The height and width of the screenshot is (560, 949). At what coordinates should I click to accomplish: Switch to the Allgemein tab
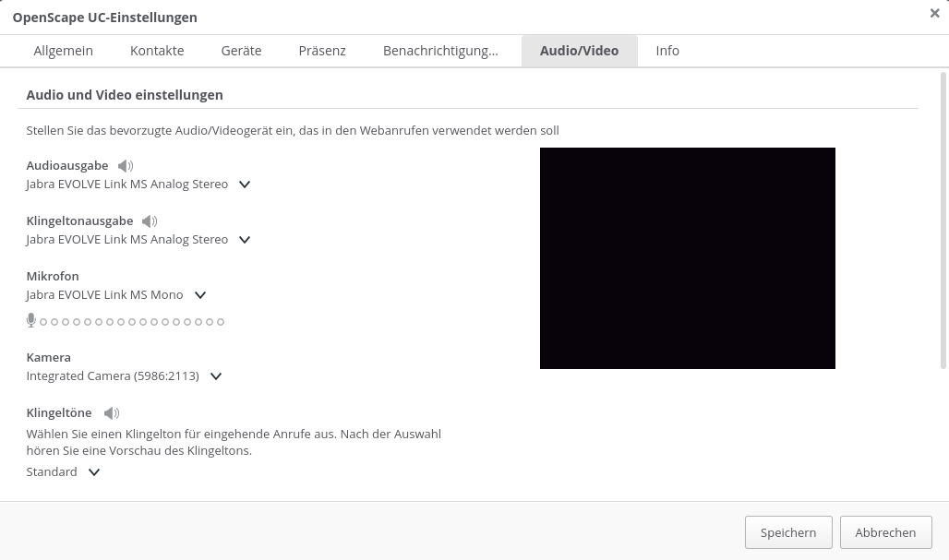click(x=64, y=51)
